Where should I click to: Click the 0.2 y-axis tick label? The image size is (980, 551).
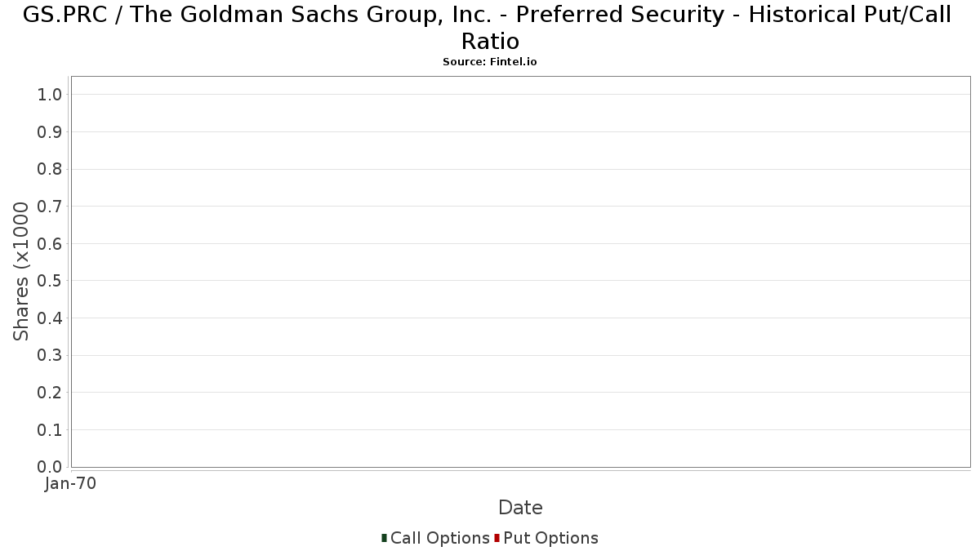(x=50, y=393)
